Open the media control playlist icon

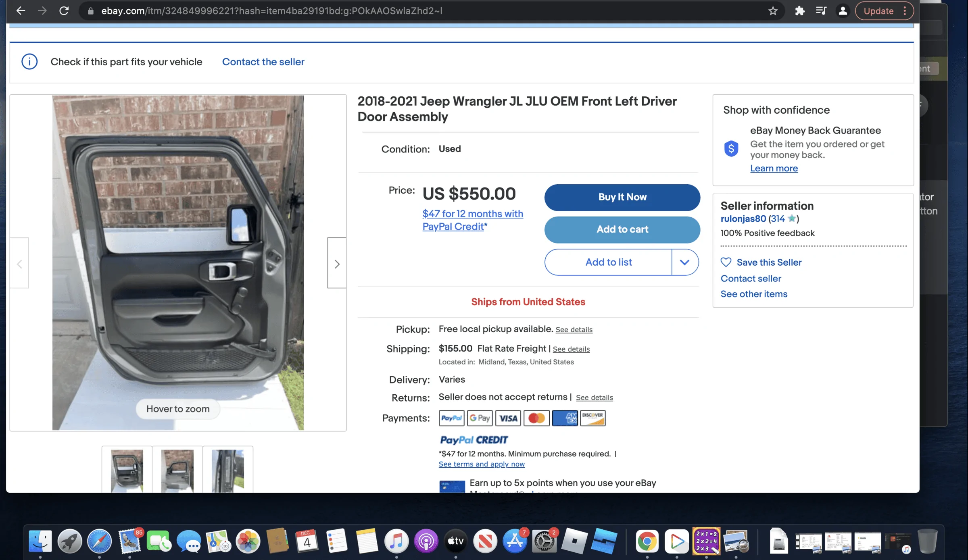coord(821,11)
